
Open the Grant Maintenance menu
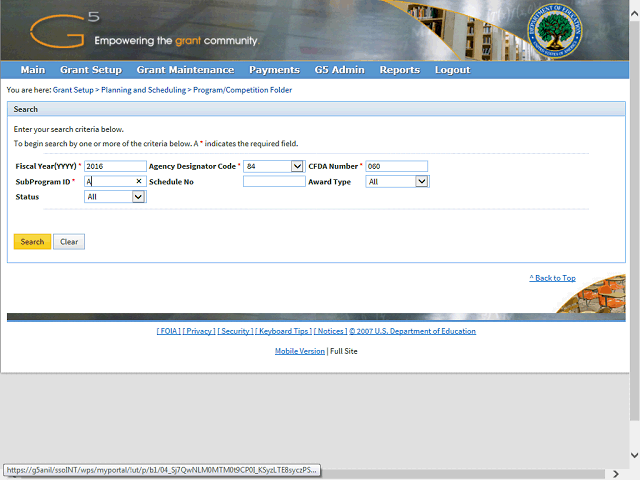point(185,70)
